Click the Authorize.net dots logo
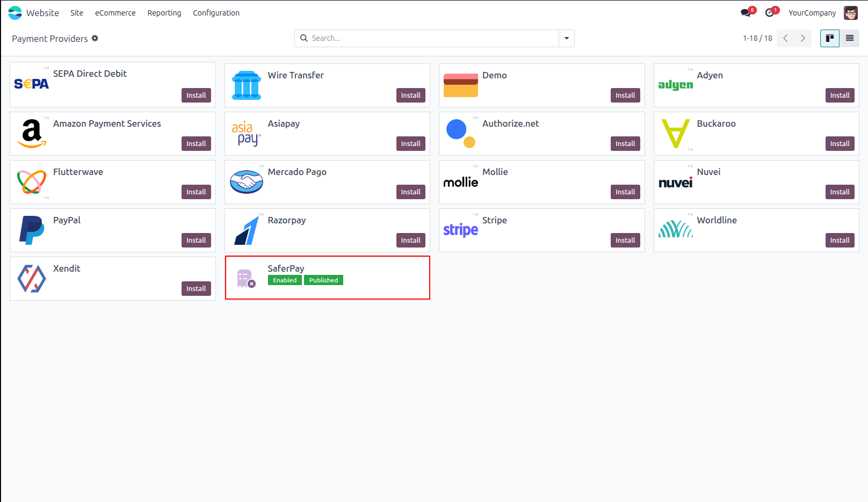868x502 pixels. click(461, 134)
